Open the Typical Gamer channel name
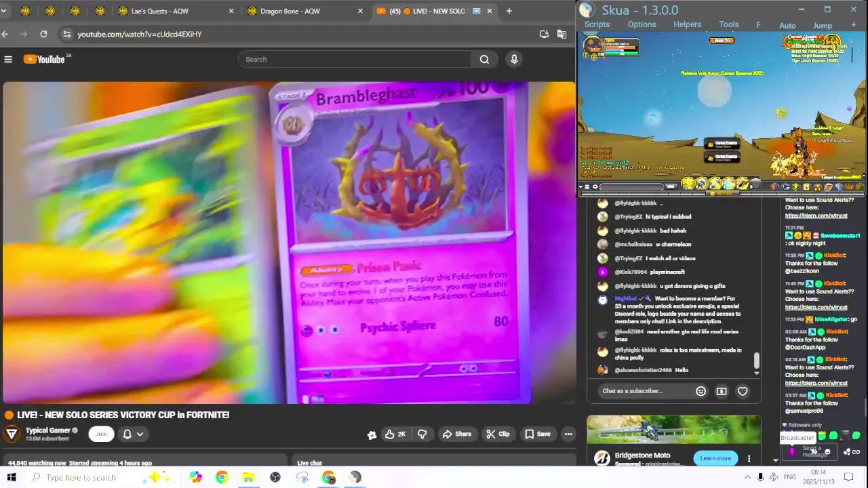The height and width of the screenshot is (488, 868). (x=49, y=430)
